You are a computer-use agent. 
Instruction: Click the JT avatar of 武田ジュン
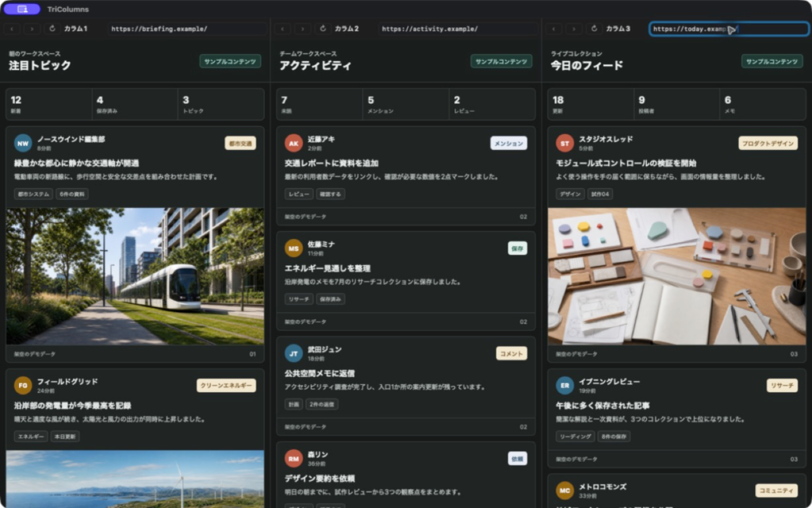pyautogui.click(x=293, y=353)
